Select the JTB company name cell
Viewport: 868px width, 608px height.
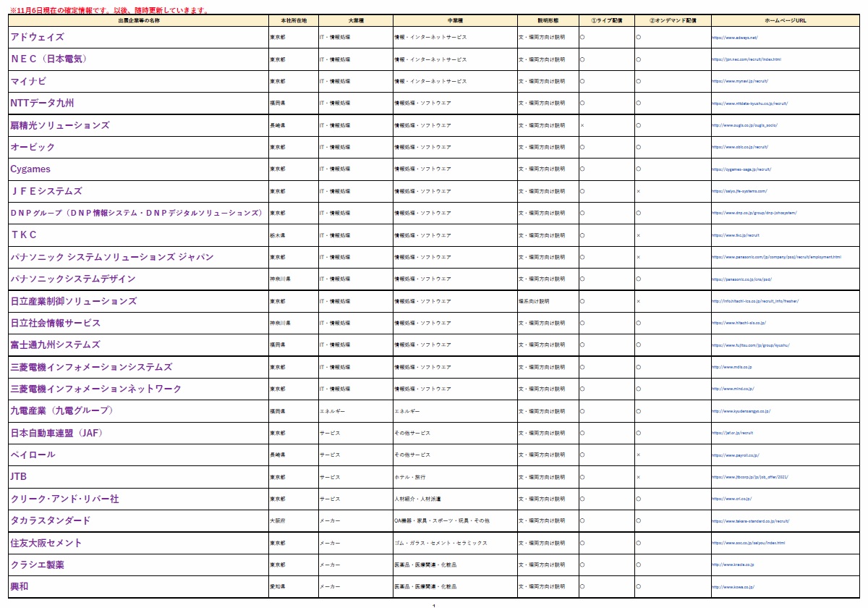(139, 477)
